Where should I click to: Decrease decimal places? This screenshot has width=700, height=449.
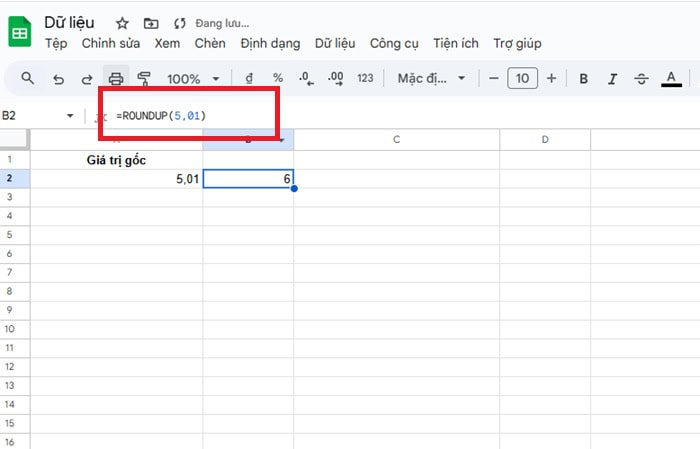point(306,79)
